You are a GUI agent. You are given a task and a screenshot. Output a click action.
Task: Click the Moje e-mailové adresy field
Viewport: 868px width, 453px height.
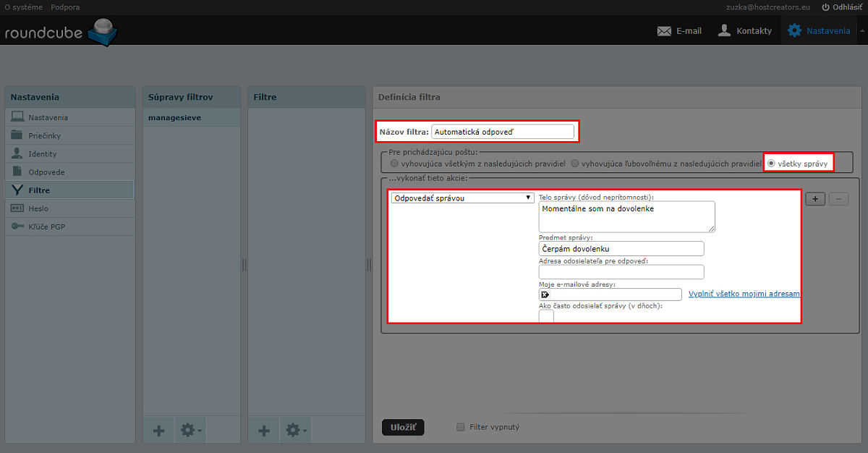click(610, 295)
